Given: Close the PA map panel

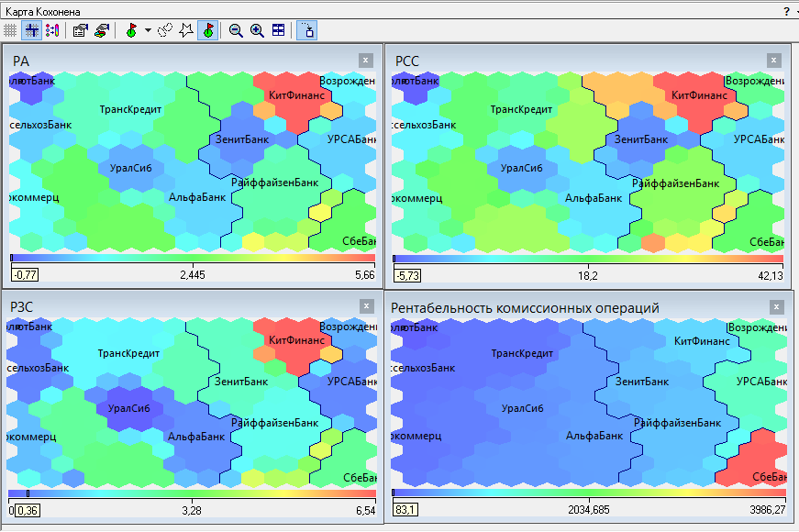Looking at the screenshot, I should tap(365, 61).
